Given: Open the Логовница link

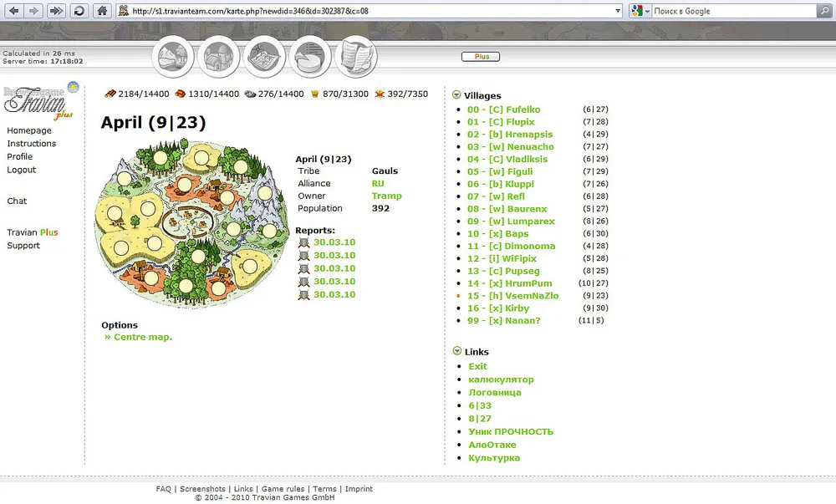Looking at the screenshot, I should (495, 392).
